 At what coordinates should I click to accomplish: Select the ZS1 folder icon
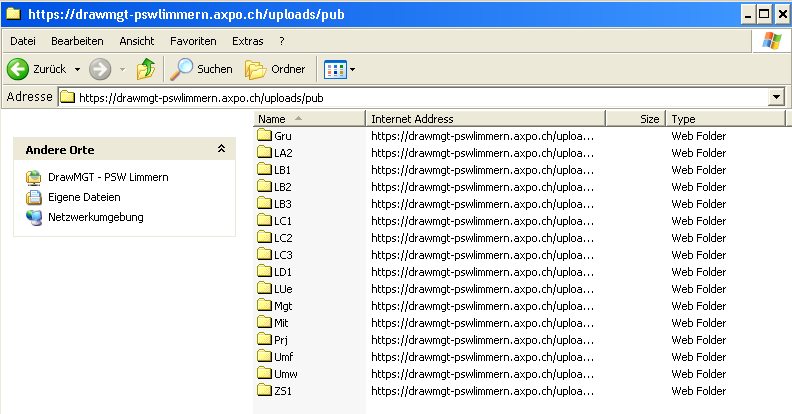click(264, 390)
